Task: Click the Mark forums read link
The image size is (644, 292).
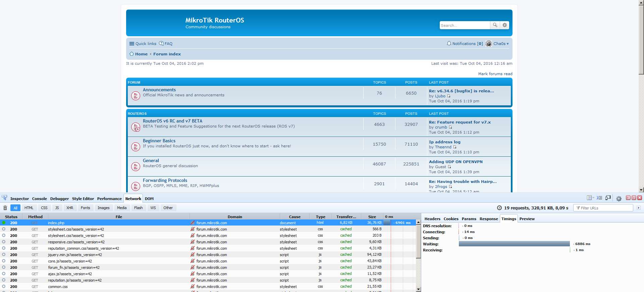Action: (x=495, y=74)
